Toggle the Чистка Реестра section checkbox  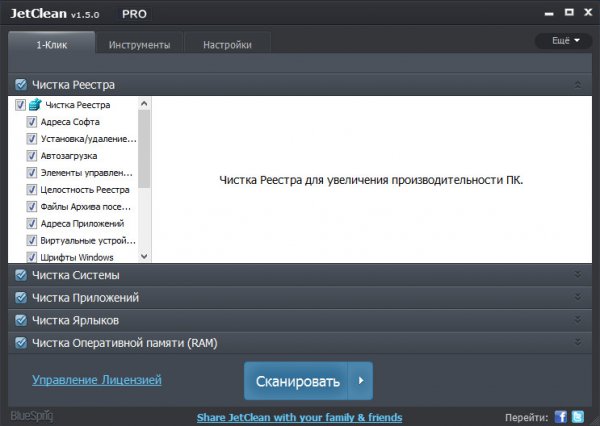click(x=21, y=85)
